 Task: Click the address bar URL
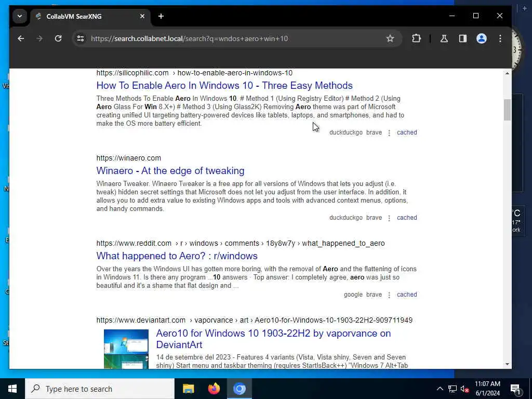click(x=189, y=38)
